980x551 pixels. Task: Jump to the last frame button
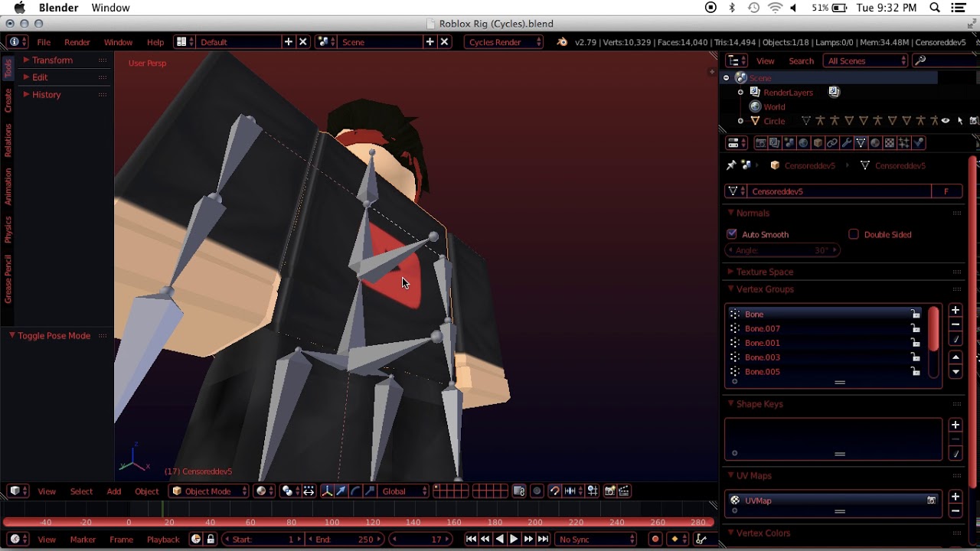click(x=543, y=540)
